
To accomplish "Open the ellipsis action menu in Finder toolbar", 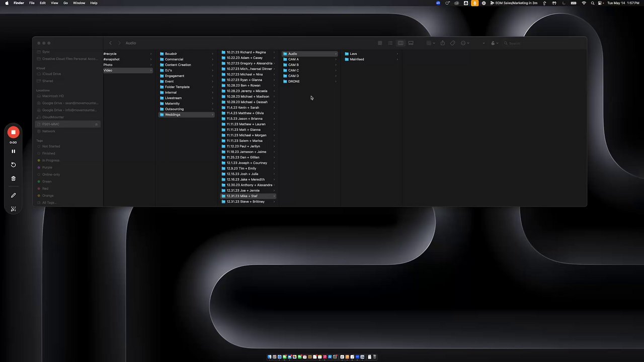I will point(464,43).
